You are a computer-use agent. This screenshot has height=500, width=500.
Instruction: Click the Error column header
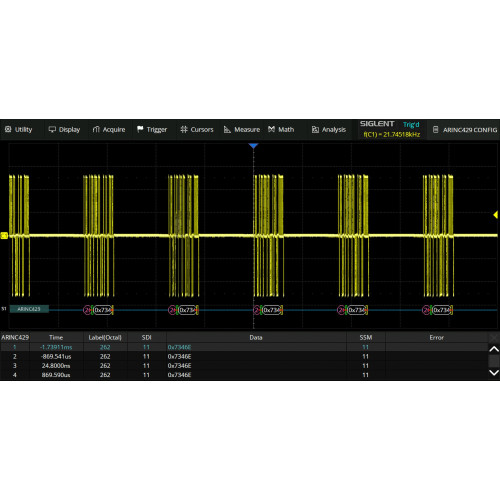click(x=437, y=337)
